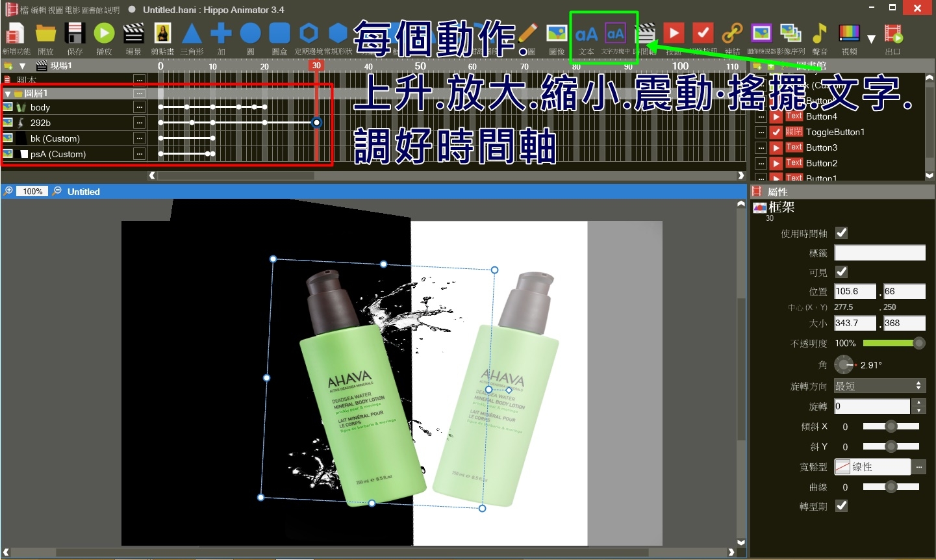Add a new layer folder in timeline header

pyautogui.click(x=8, y=66)
